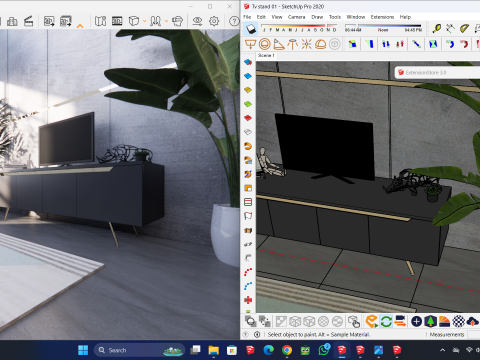Click the blue up-down arrows toolbar icon
480x360 pixels.
(x=386, y=44)
